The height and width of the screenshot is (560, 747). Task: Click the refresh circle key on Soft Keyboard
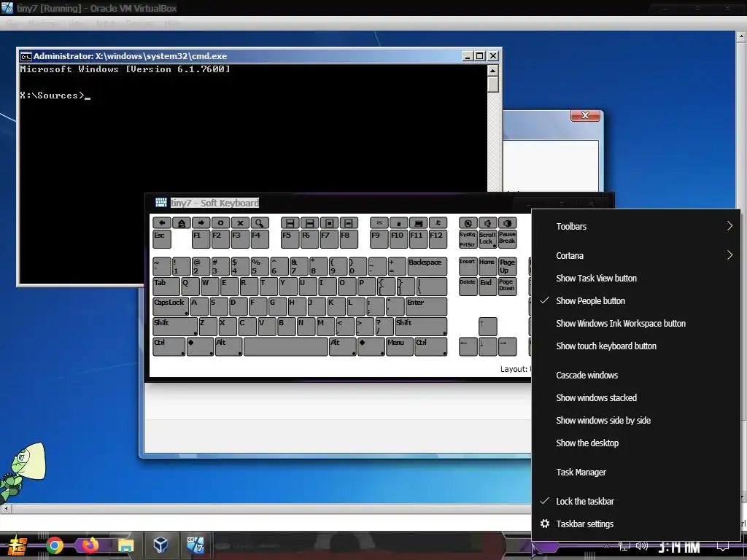(220, 222)
